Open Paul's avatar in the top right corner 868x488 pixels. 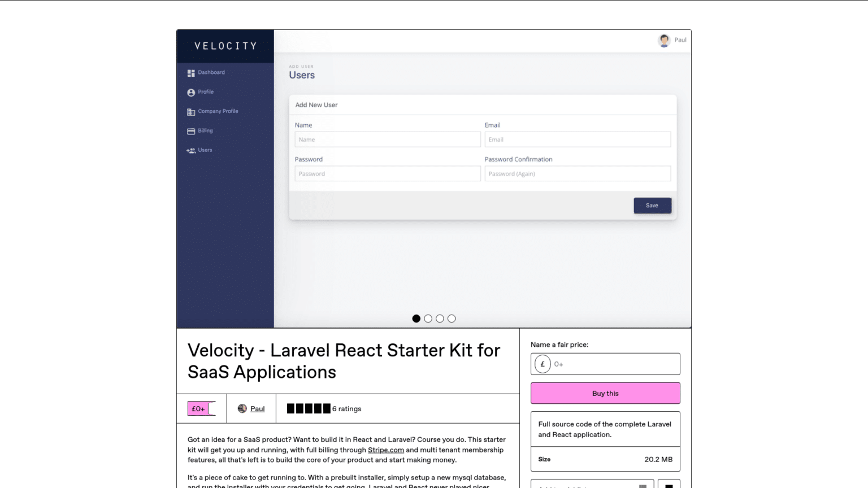click(x=663, y=40)
